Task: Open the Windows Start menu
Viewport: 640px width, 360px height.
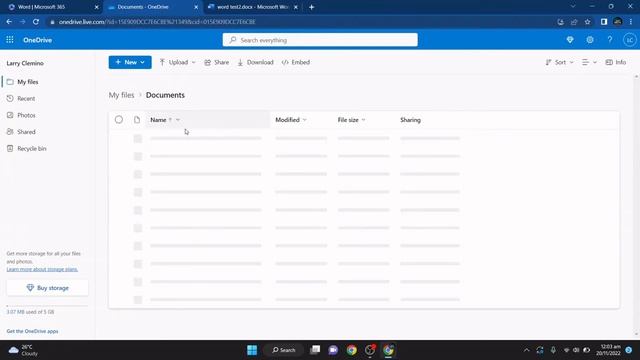Action: [252, 350]
